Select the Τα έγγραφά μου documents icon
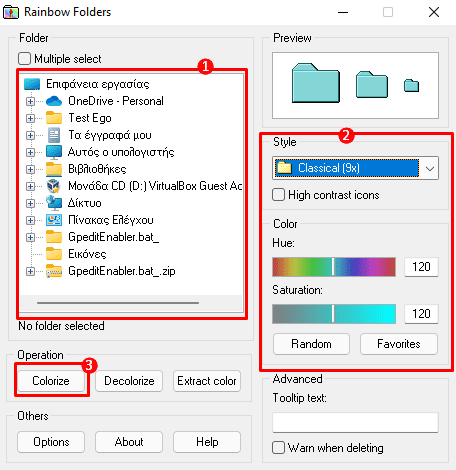 click(x=54, y=135)
